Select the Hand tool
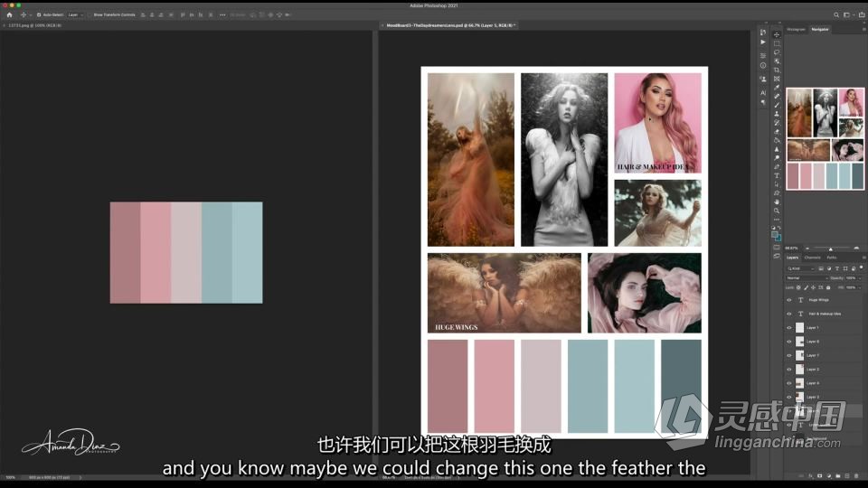 (777, 202)
